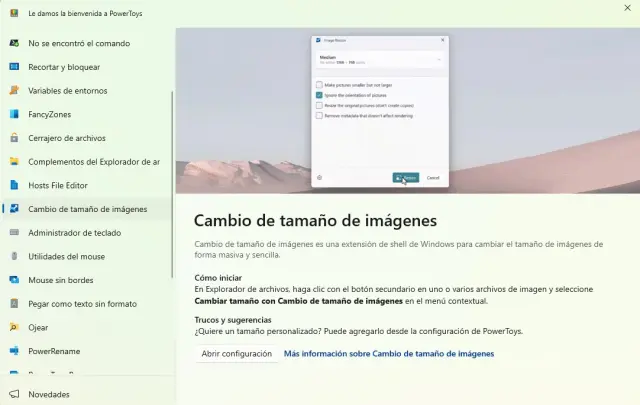The image size is (640, 405).
Task: Open 'Más información sobre Cambio de tamaño' link
Action: point(389,353)
